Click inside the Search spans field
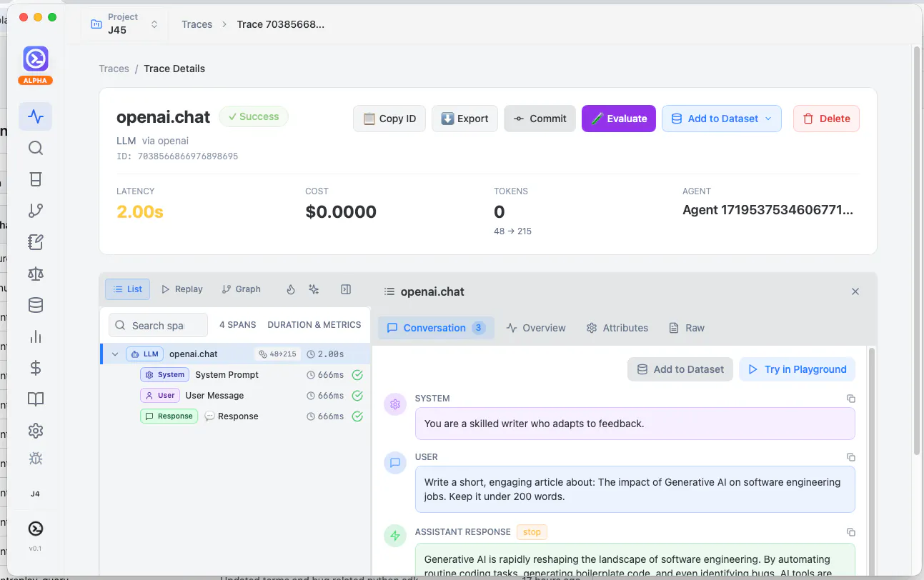 point(158,325)
